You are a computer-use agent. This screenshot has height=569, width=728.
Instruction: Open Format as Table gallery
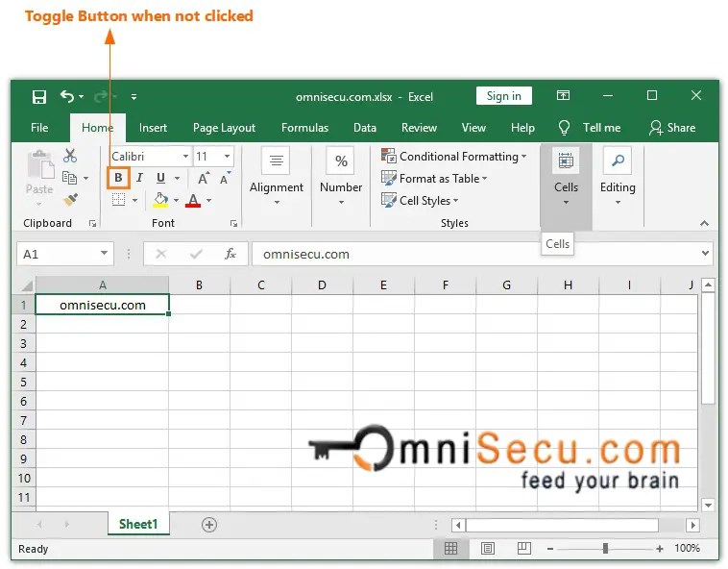click(x=434, y=179)
